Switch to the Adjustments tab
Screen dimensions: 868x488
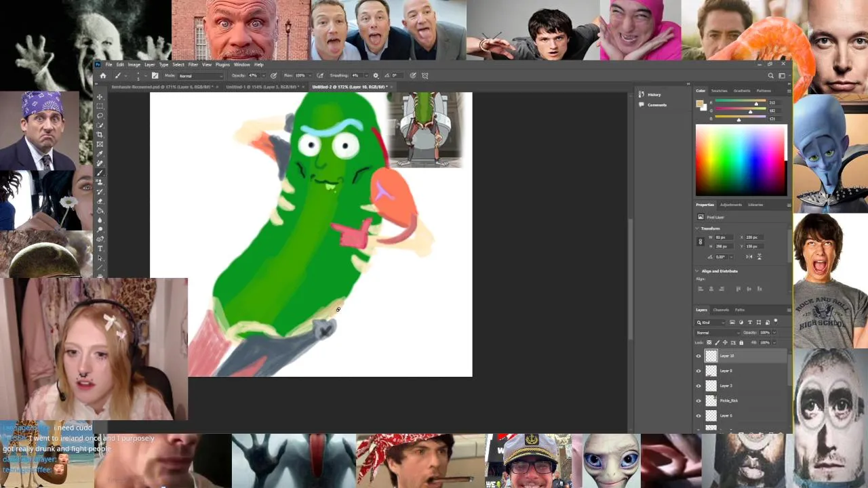(x=731, y=205)
